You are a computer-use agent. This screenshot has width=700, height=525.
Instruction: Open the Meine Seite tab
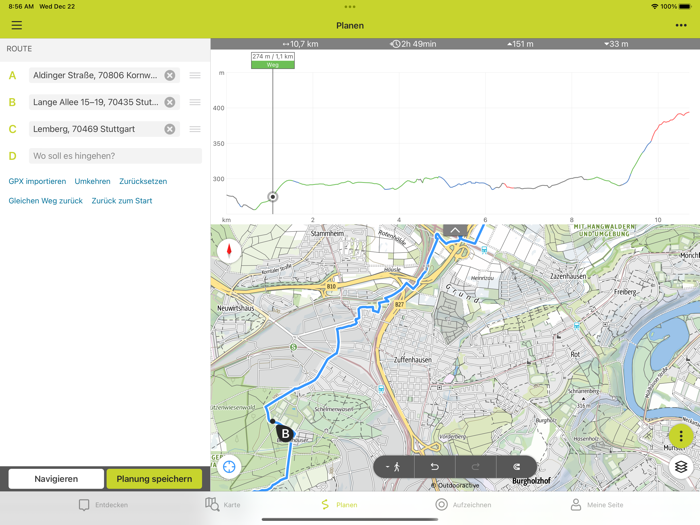point(597,505)
